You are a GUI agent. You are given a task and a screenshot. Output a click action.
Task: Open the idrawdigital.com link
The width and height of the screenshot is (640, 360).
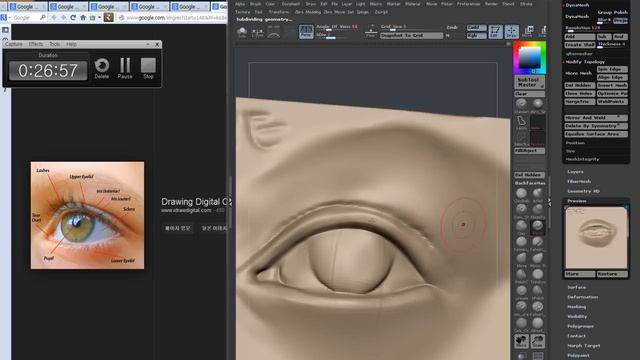(186, 211)
